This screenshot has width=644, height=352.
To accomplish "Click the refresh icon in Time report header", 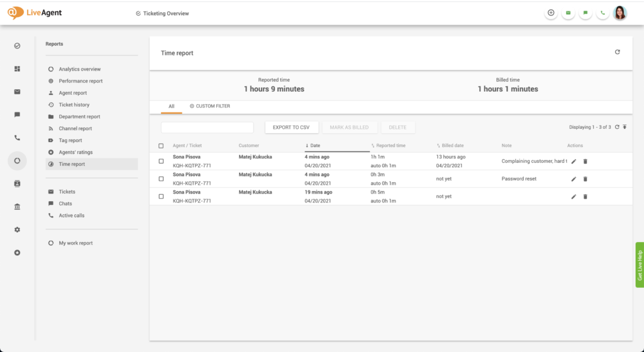I will pos(617,52).
